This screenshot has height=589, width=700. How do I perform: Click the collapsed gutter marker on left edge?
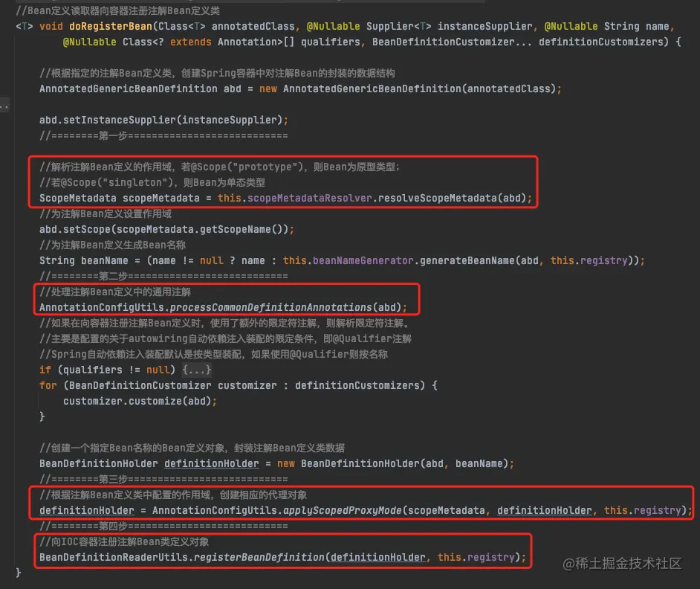4,106
